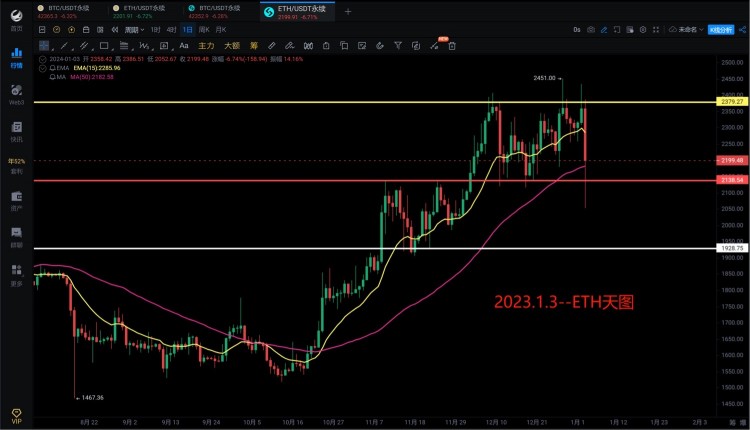This screenshot has height=430, width=750.
Task: Switch to the ETH/USDT tab priced 2201.91
Action: [x=139, y=11]
